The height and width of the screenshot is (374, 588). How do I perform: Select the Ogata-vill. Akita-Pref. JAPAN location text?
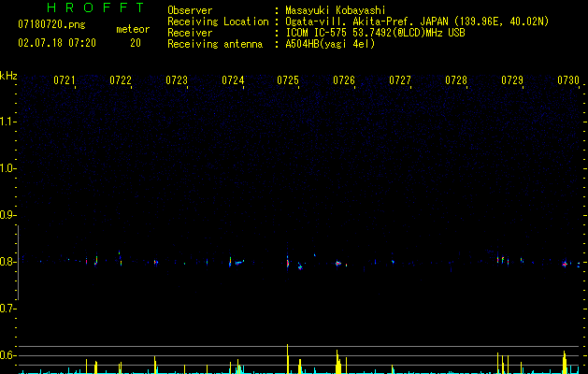417,22
